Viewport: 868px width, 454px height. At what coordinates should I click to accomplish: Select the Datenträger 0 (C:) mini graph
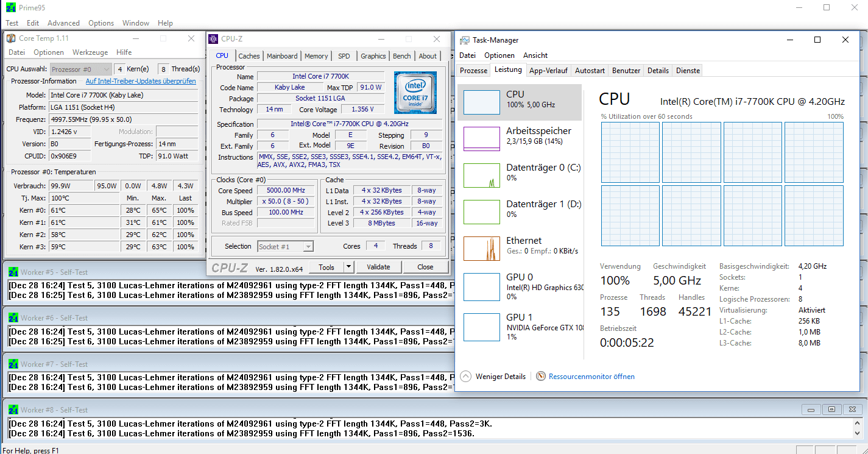(481, 175)
